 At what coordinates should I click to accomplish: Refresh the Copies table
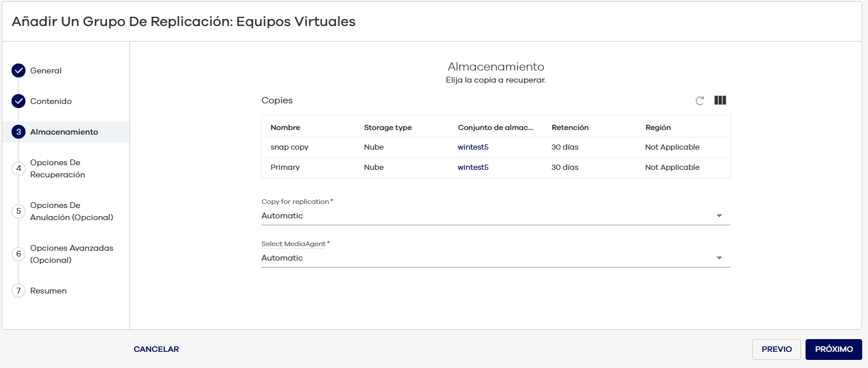pos(700,101)
